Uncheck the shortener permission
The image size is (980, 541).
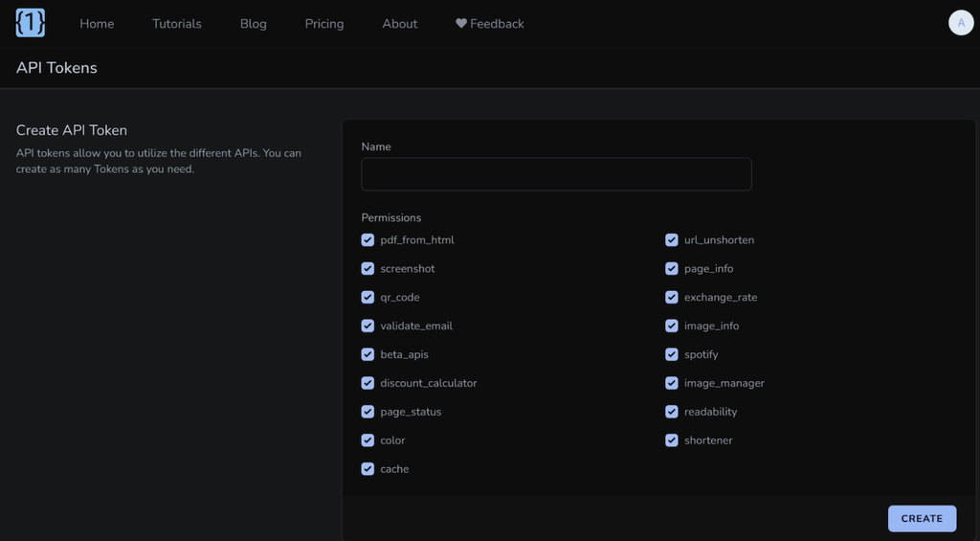click(x=672, y=440)
